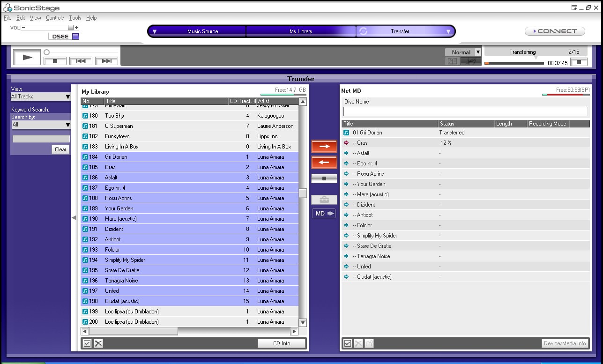
Task: Switch to the My Library tab
Action: coord(301,31)
